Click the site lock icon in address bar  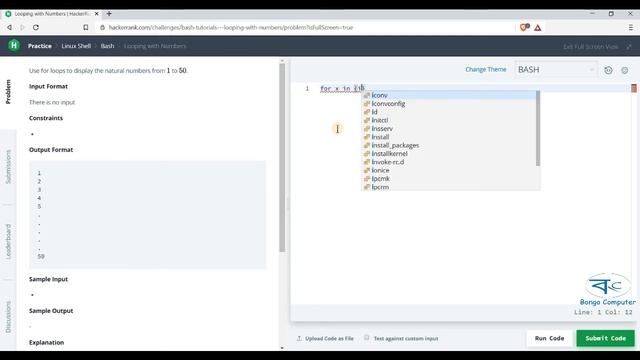click(x=102, y=27)
